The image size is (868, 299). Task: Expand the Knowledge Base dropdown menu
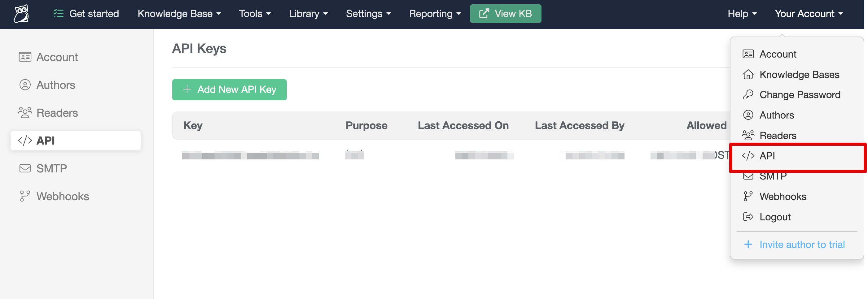pyautogui.click(x=179, y=14)
